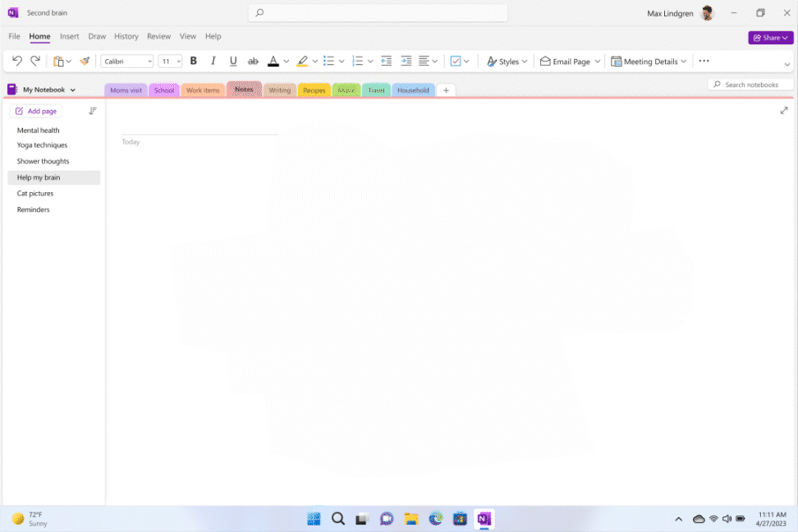Image resolution: width=798 pixels, height=532 pixels.
Task: Click the Paste clipboard icon
Action: (x=58, y=61)
